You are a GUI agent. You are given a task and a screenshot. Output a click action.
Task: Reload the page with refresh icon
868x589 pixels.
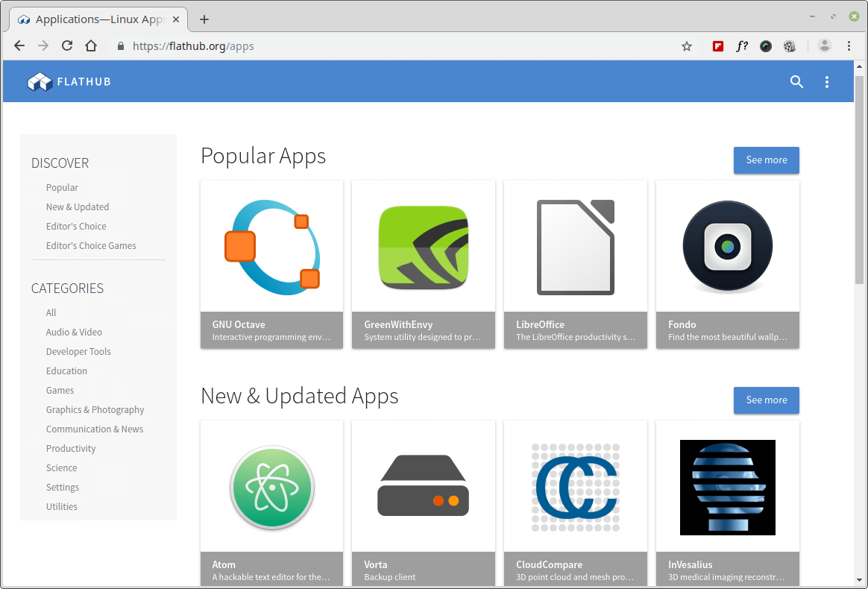pos(67,46)
